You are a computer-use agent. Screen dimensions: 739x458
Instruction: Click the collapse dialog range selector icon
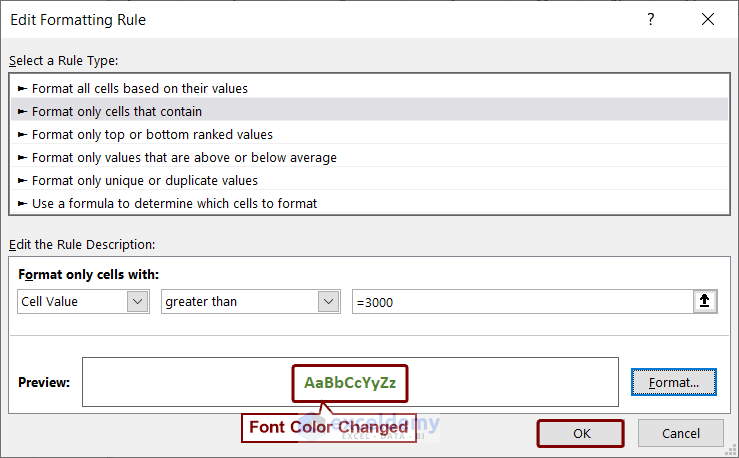click(706, 301)
